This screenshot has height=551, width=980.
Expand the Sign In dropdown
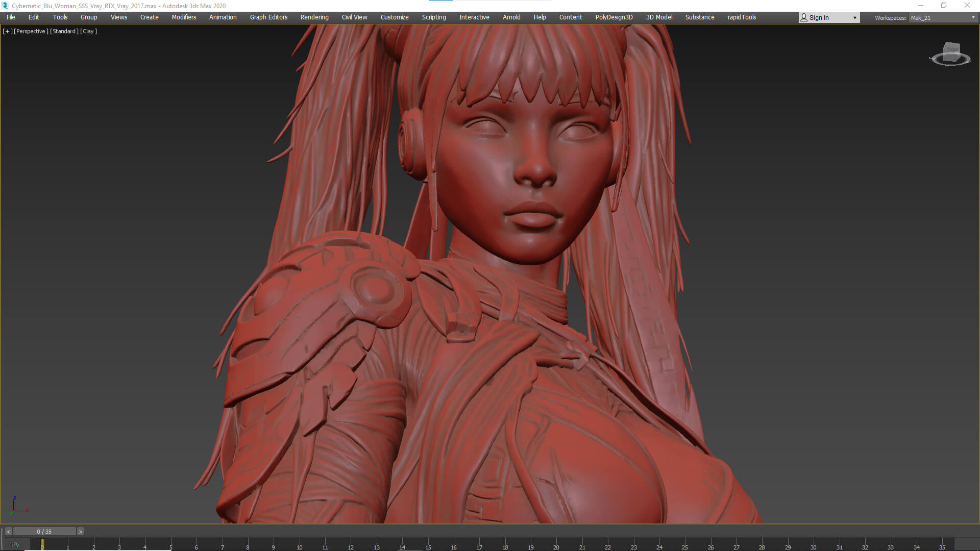(x=829, y=18)
